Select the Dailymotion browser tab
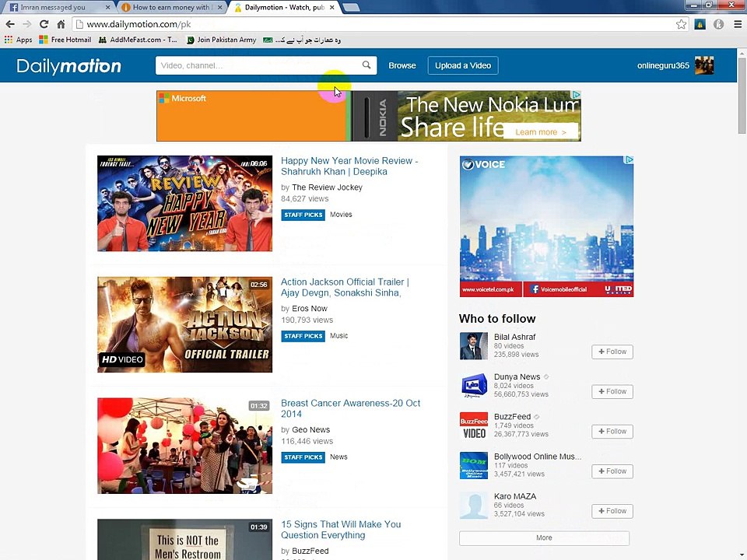 pyautogui.click(x=285, y=7)
